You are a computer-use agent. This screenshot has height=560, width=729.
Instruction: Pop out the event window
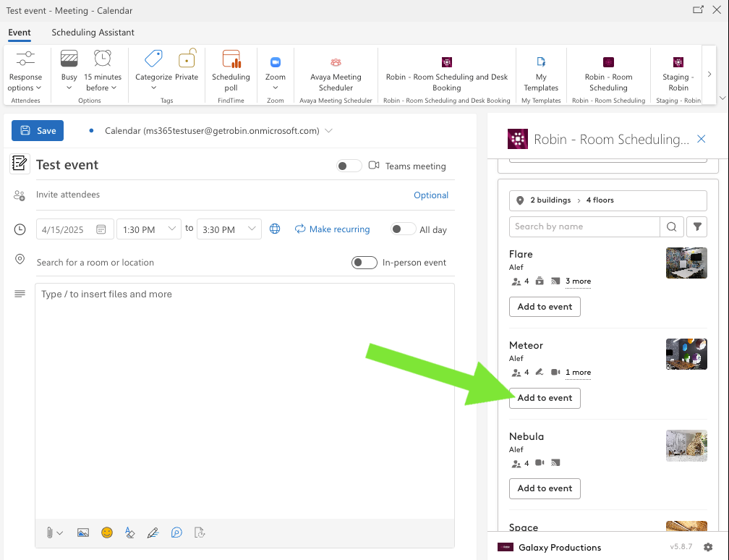(x=698, y=10)
